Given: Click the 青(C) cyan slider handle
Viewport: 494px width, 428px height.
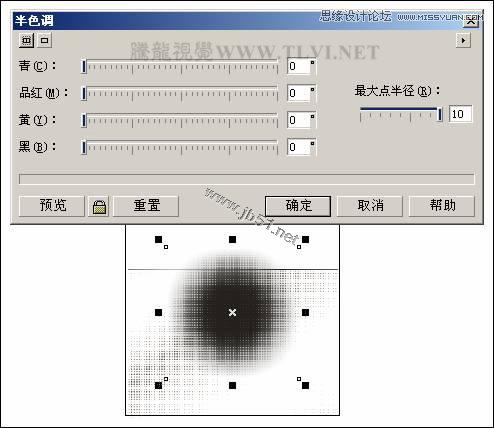Looking at the screenshot, I should [x=84, y=67].
